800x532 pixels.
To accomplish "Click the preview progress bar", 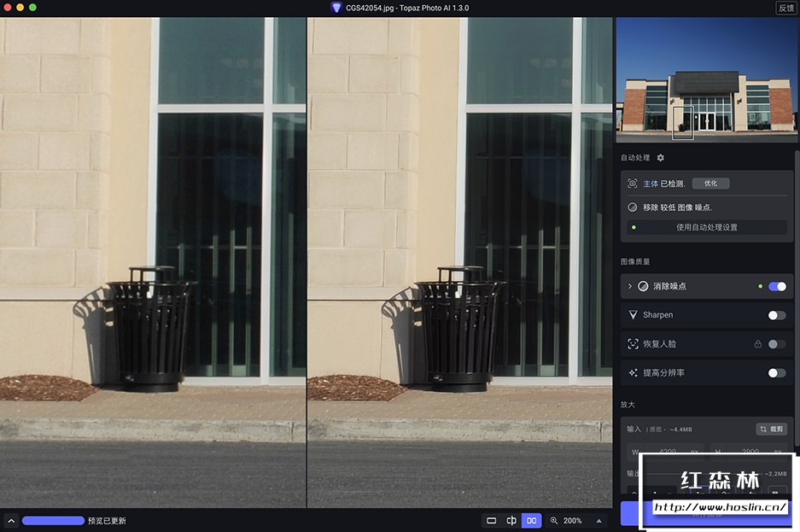I will coord(53,521).
